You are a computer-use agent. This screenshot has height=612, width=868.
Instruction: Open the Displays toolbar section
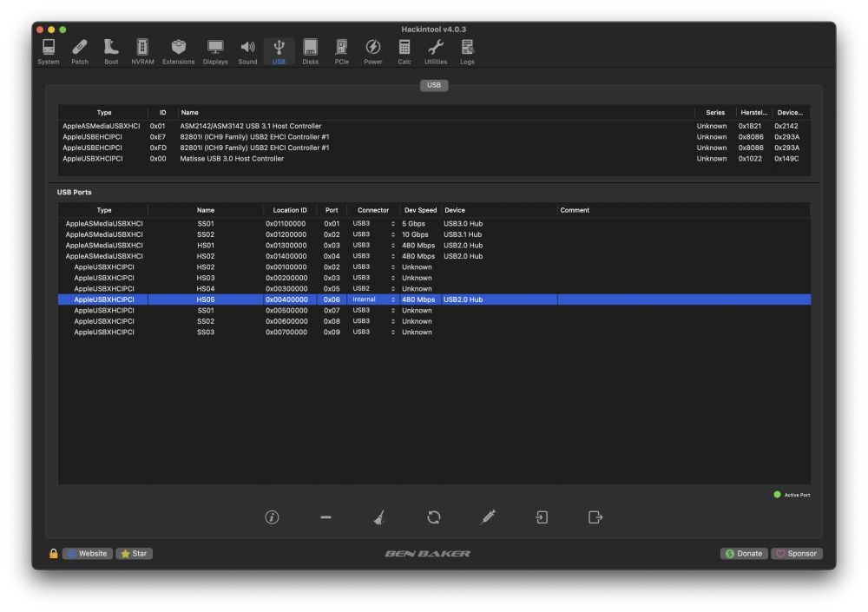[215, 52]
